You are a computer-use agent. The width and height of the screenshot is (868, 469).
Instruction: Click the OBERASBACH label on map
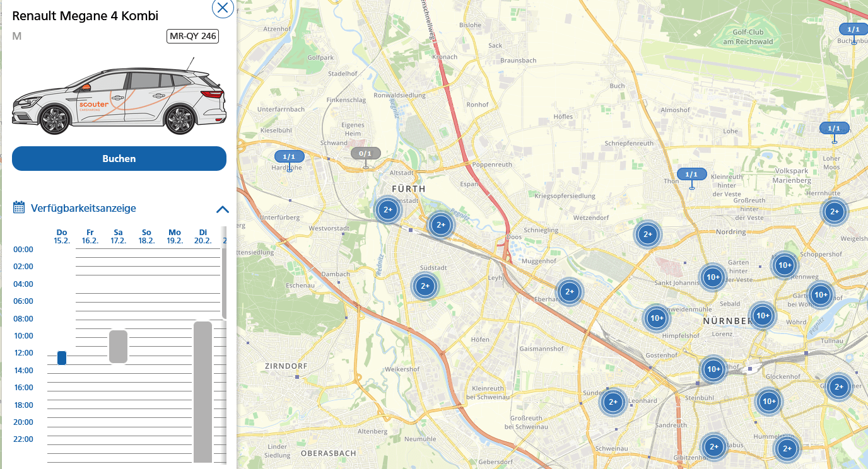pyautogui.click(x=329, y=453)
